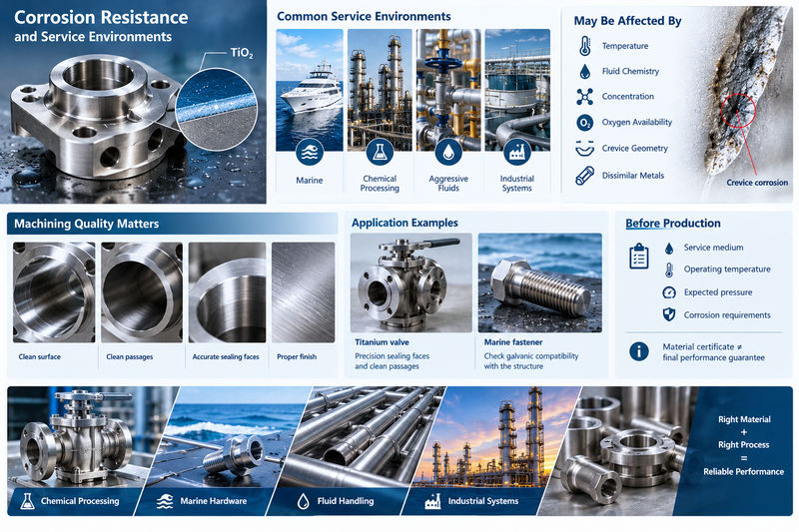Click the Material certificate note text
799x532 pixels.
click(x=713, y=351)
